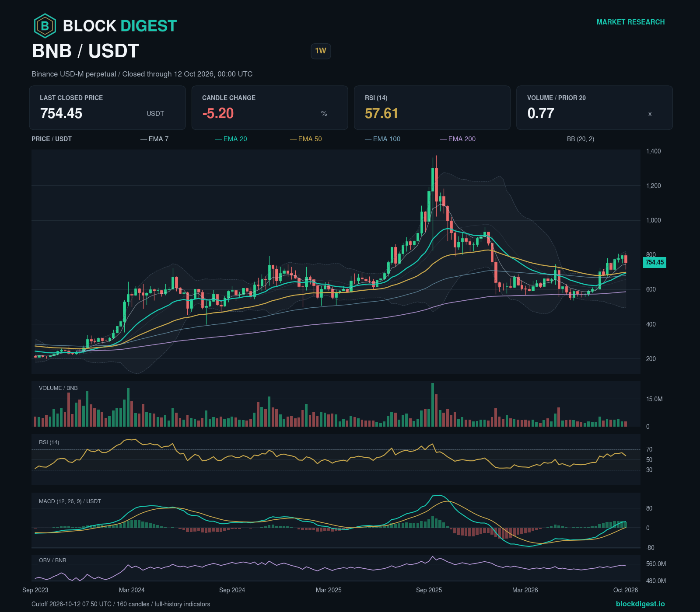Click the candle change value -5.20
The width and height of the screenshot is (700, 612).
[x=218, y=114]
